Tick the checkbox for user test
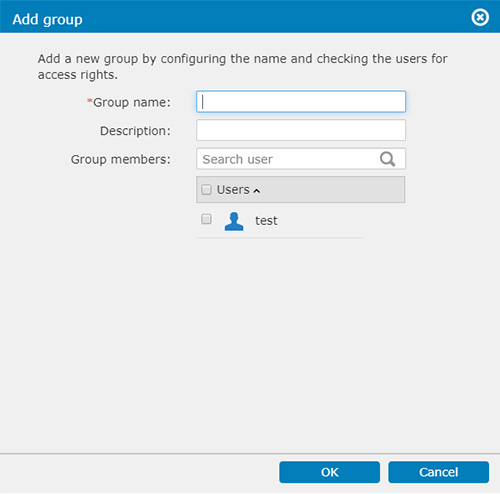This screenshot has width=500, height=494. click(x=206, y=219)
